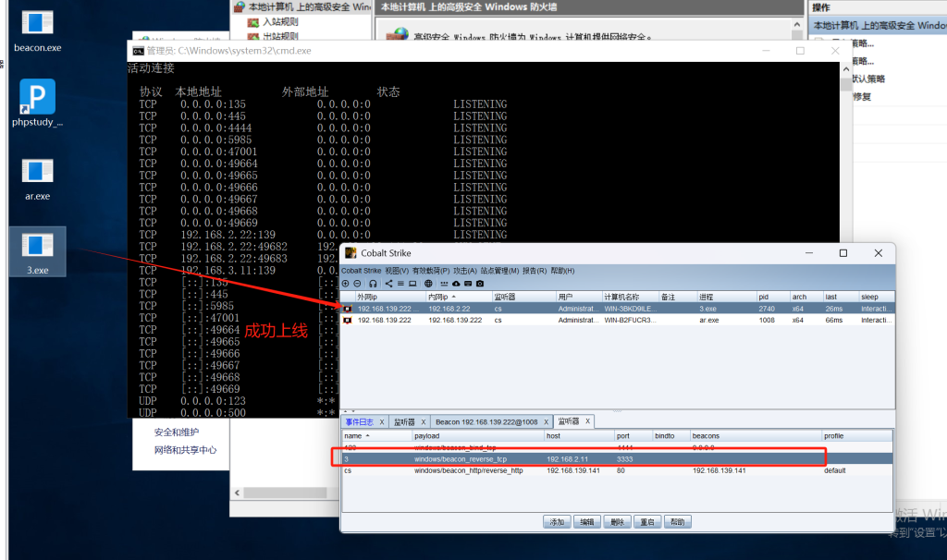Viewport: 947px width, 560px height.
Task: Select listener 3 windows/beacon_reverse_tcp row
Action: pos(617,459)
